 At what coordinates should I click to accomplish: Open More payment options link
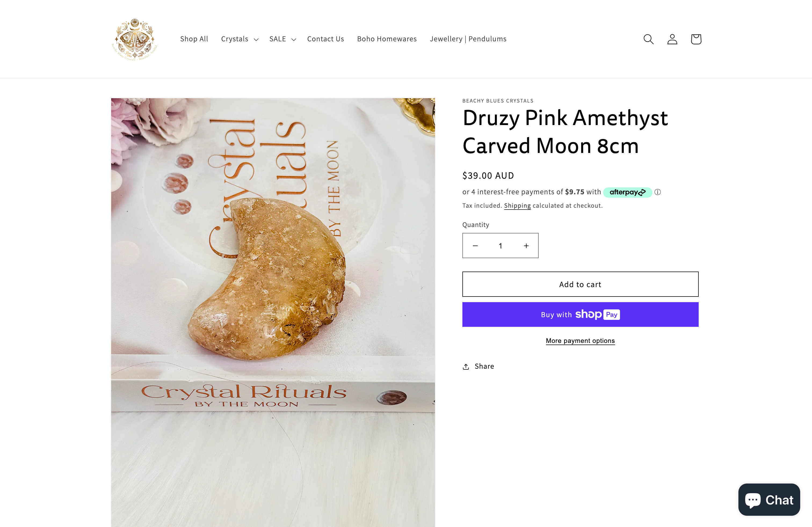click(580, 341)
